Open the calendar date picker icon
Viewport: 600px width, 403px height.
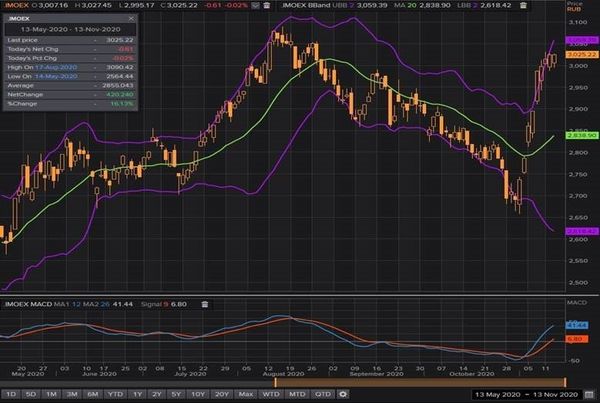(589, 394)
